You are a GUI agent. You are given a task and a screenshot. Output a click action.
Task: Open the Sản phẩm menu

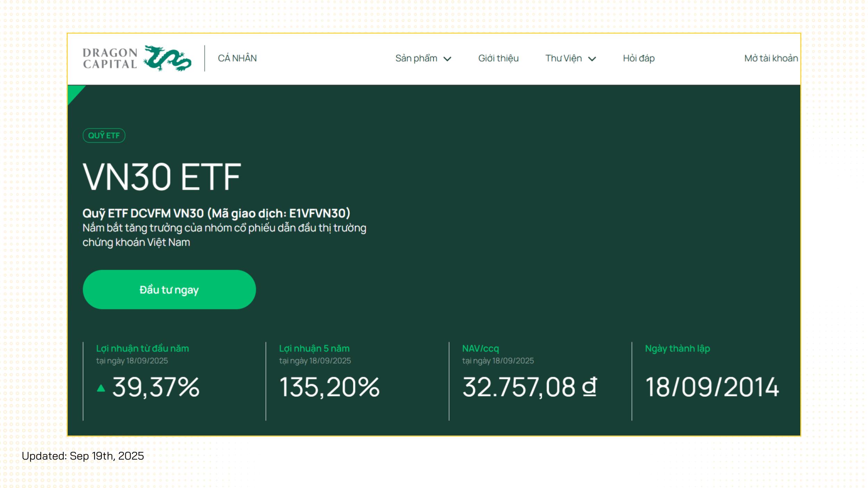(416, 58)
